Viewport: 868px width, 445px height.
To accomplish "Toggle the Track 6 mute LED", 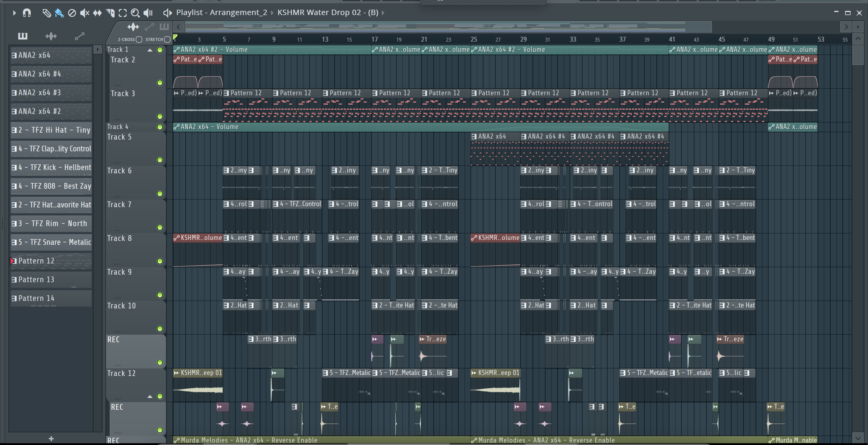I will click(x=160, y=194).
